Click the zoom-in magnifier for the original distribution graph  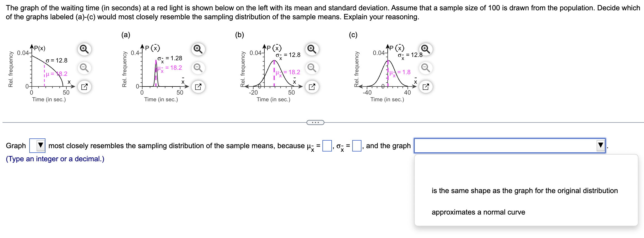85,49
